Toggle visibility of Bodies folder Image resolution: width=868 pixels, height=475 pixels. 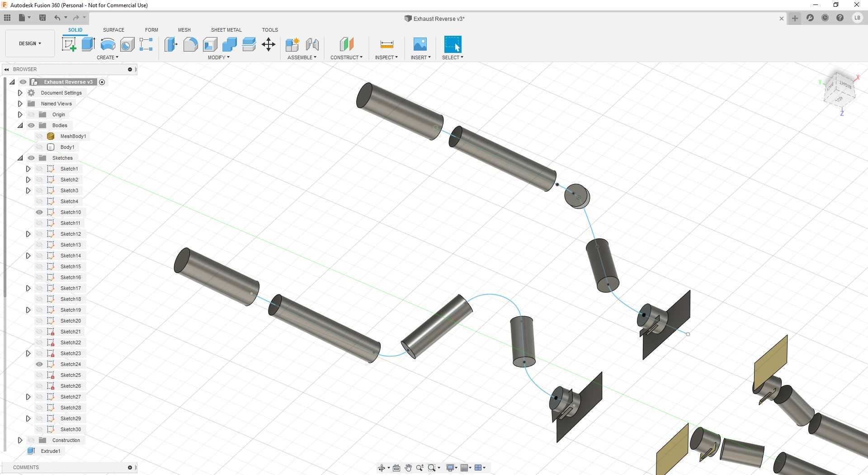[31, 125]
